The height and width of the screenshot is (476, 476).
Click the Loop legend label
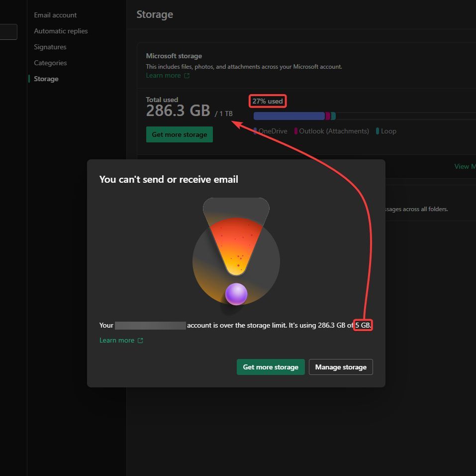point(388,131)
